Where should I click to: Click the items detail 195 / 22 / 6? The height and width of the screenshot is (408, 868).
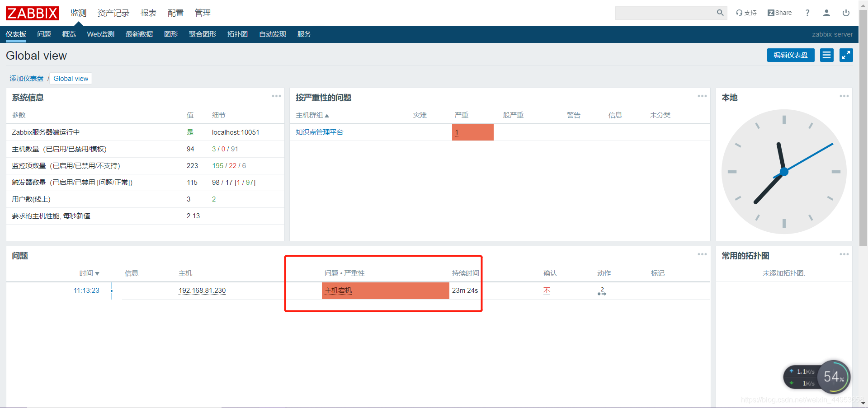point(229,166)
